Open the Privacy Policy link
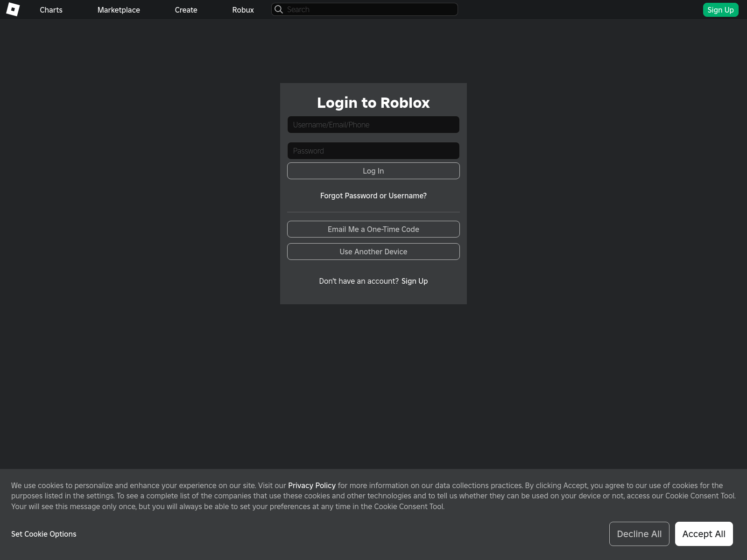 click(x=312, y=485)
